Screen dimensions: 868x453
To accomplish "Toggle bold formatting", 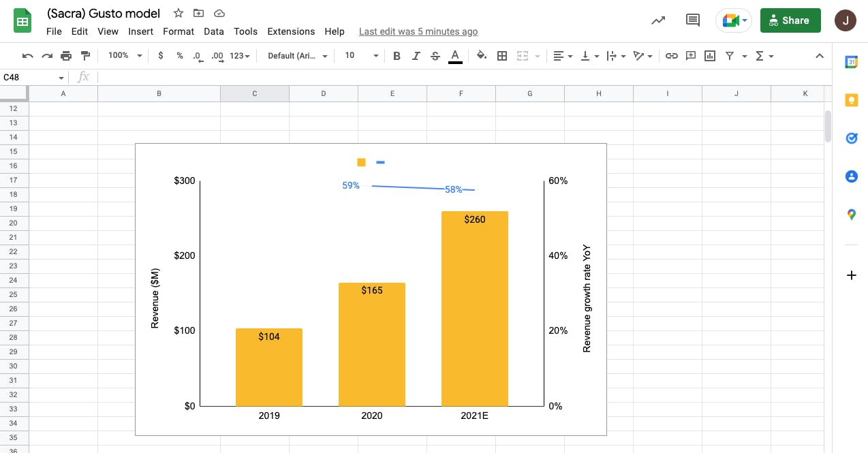I will tap(397, 56).
